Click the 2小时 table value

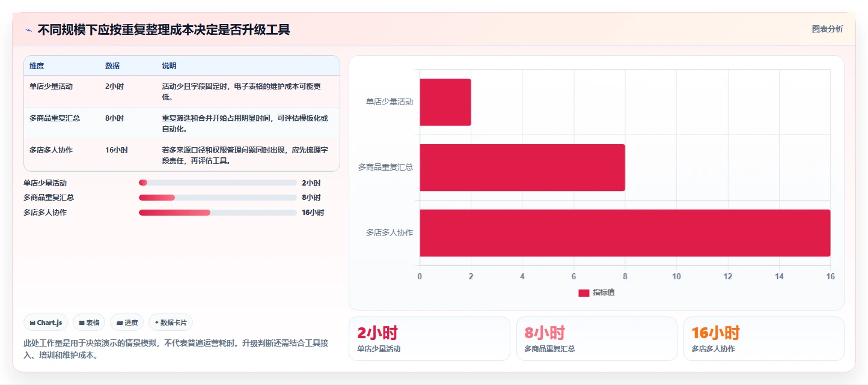point(114,86)
